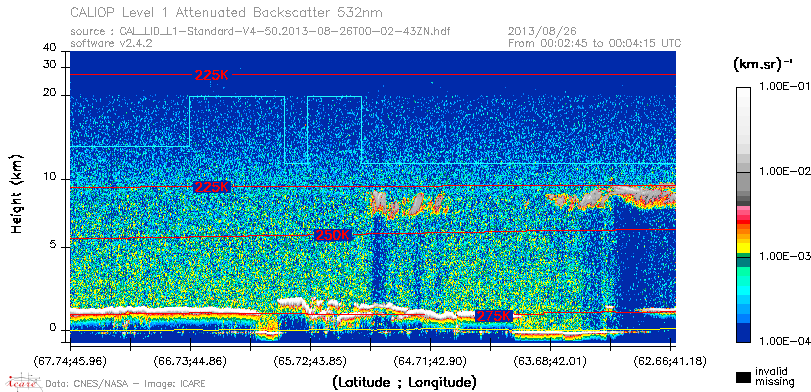Click the x-axis label '(63.68;42.01)'

(x=550, y=360)
